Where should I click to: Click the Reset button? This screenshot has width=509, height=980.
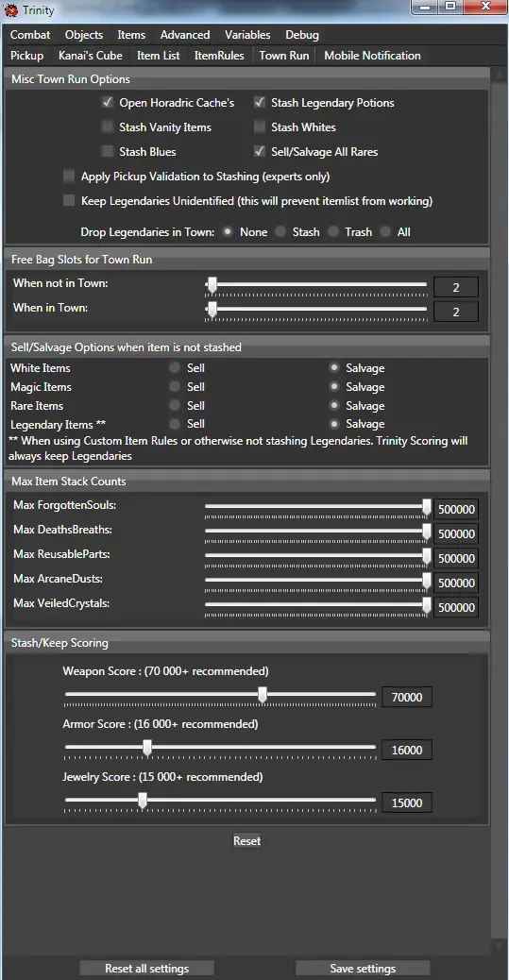coord(247,840)
